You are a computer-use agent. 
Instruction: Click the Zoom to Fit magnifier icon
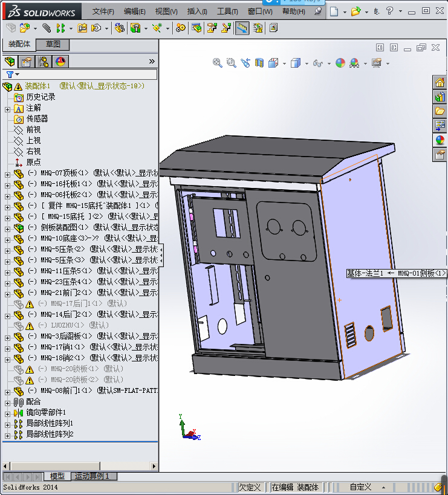pos(217,63)
